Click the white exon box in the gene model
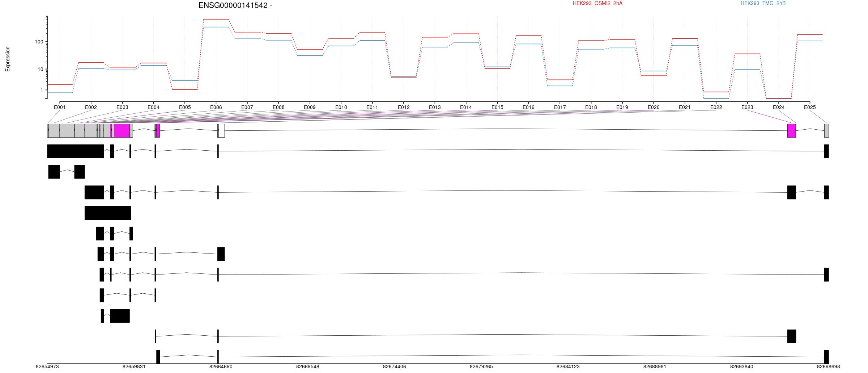The width and height of the screenshot is (868, 373). 221,131
